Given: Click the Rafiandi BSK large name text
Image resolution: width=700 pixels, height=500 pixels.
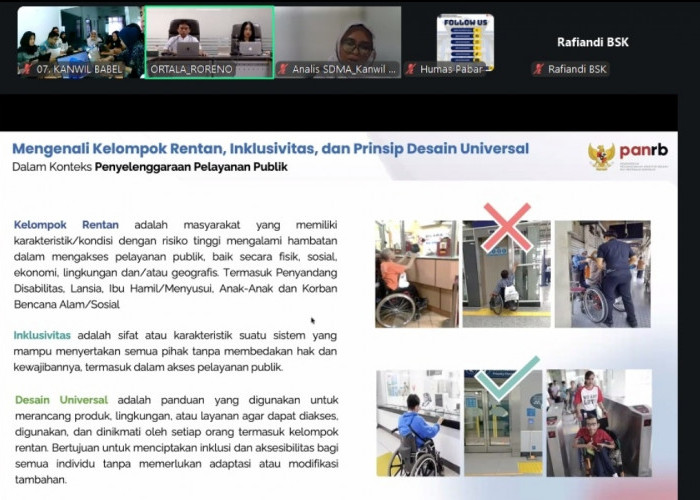Looking at the screenshot, I should pos(592,42).
